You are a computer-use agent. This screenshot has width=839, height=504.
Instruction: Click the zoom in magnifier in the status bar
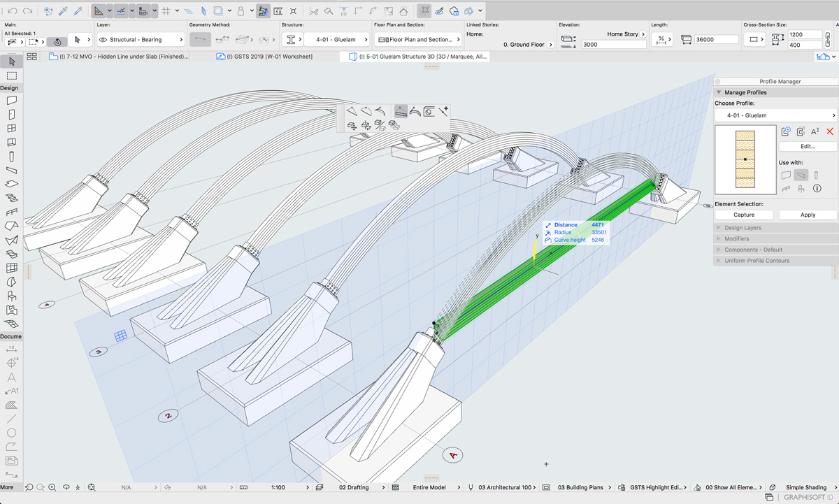(52, 487)
